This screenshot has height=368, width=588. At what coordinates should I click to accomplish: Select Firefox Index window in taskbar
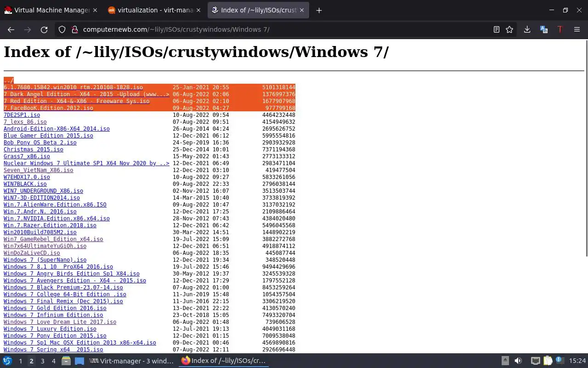[224, 361]
